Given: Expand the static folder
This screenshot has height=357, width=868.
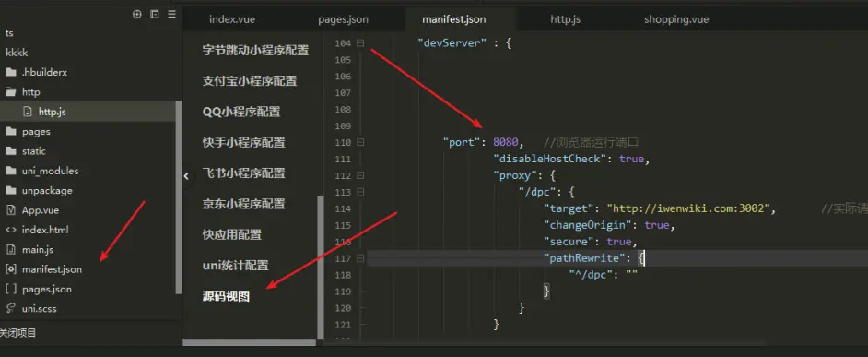Looking at the screenshot, I should [x=26, y=150].
